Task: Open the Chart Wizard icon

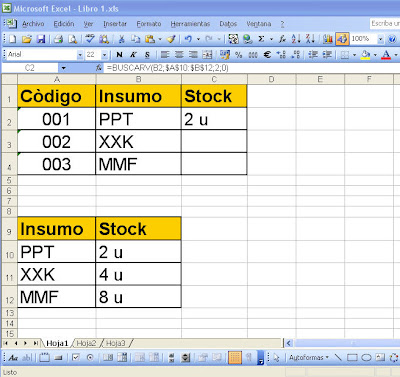Action: click(x=328, y=39)
